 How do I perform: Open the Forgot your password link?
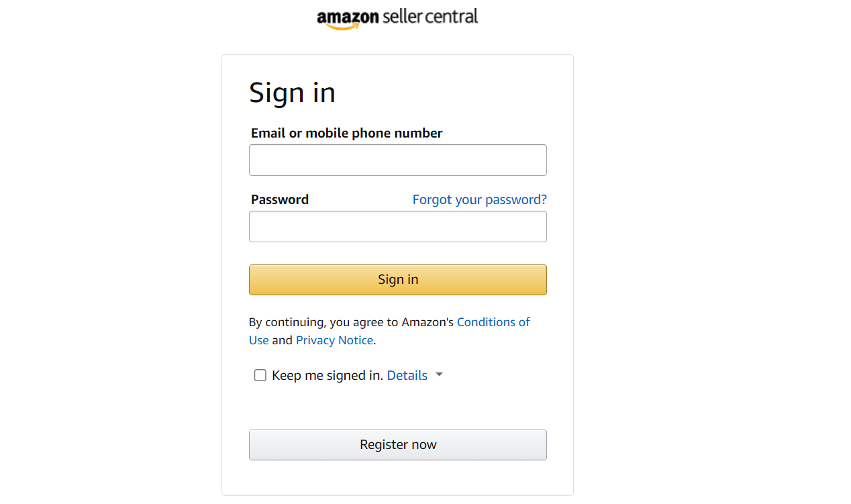(479, 199)
